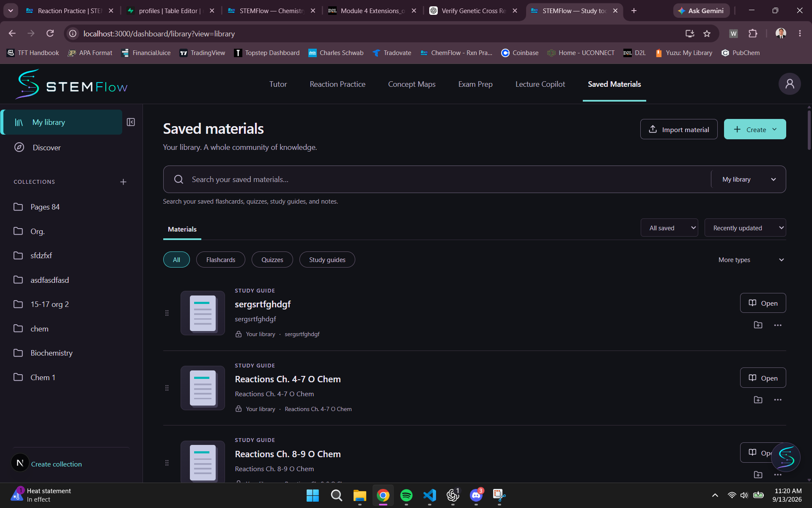Click the Create collection link
The height and width of the screenshot is (508, 812).
tap(56, 464)
